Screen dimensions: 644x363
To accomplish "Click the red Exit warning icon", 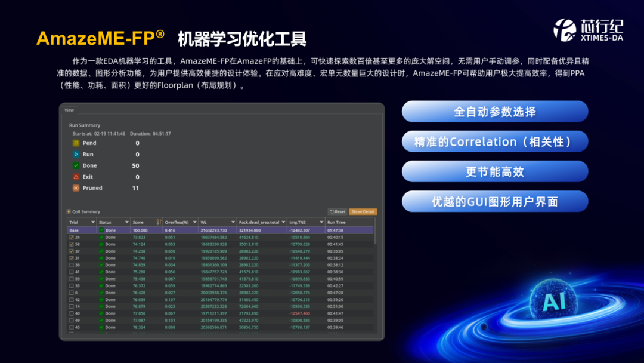I will tap(76, 177).
